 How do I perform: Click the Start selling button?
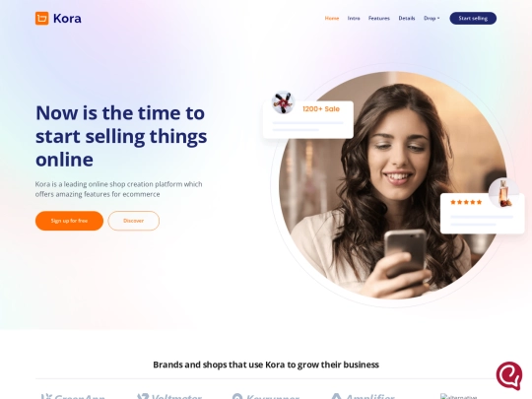tap(473, 19)
